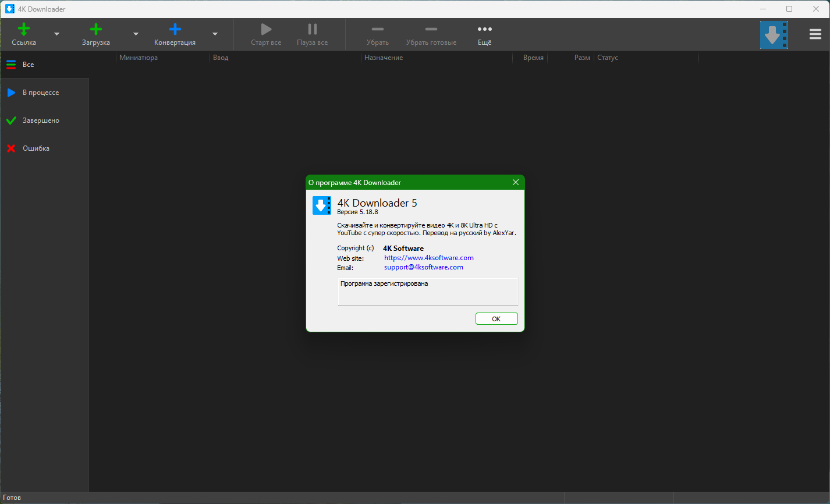Select the Все filter in sidebar

pyautogui.click(x=28, y=65)
